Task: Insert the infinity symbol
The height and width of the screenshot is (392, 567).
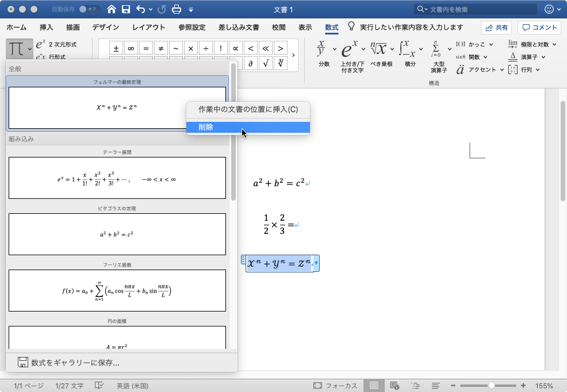Action: [131, 48]
